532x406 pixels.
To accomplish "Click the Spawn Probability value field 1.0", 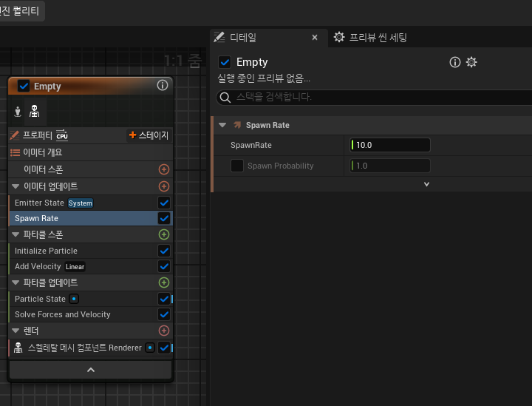I will pos(390,166).
